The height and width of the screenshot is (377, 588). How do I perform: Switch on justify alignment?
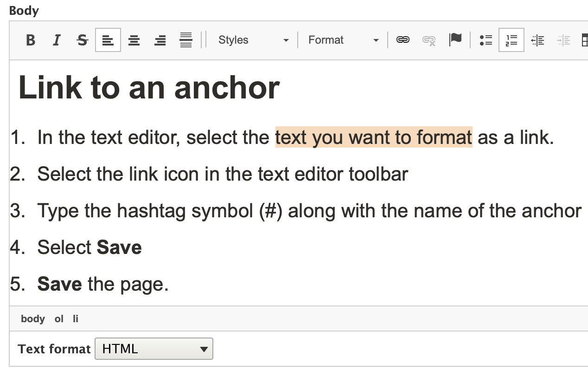click(186, 40)
